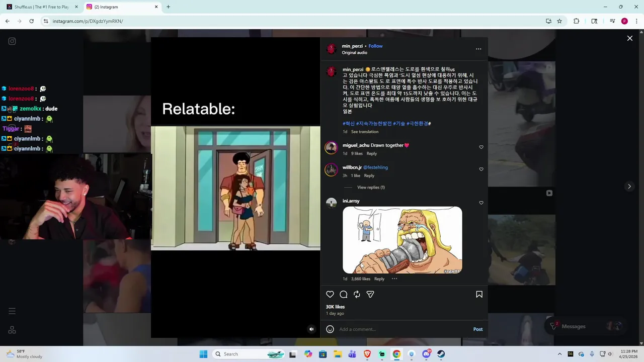Share the post with the paper plane icon
The image size is (644, 362).
coord(370,295)
